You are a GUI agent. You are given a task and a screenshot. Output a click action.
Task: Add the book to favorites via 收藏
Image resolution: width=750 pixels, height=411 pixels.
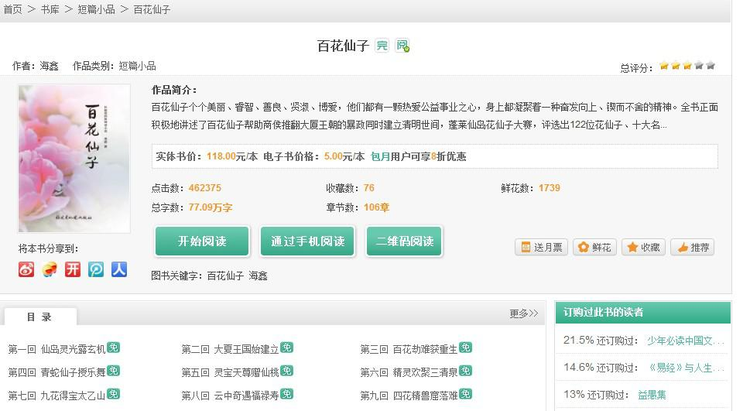click(643, 247)
